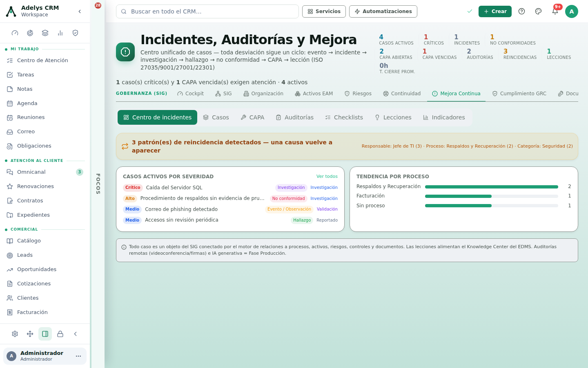Open Catálogo sidebar entry

45,241
